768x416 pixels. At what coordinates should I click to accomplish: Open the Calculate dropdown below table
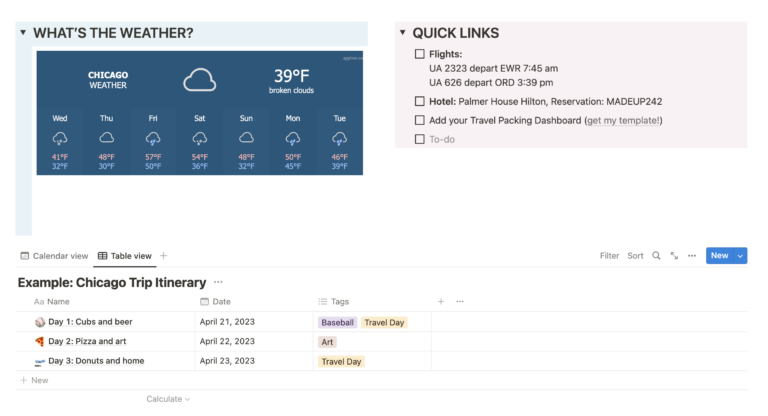click(168, 399)
